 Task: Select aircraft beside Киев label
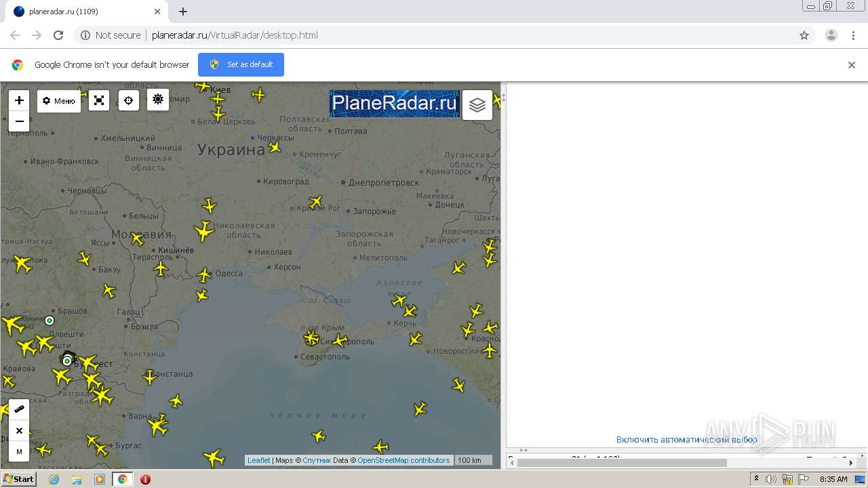tap(202, 86)
